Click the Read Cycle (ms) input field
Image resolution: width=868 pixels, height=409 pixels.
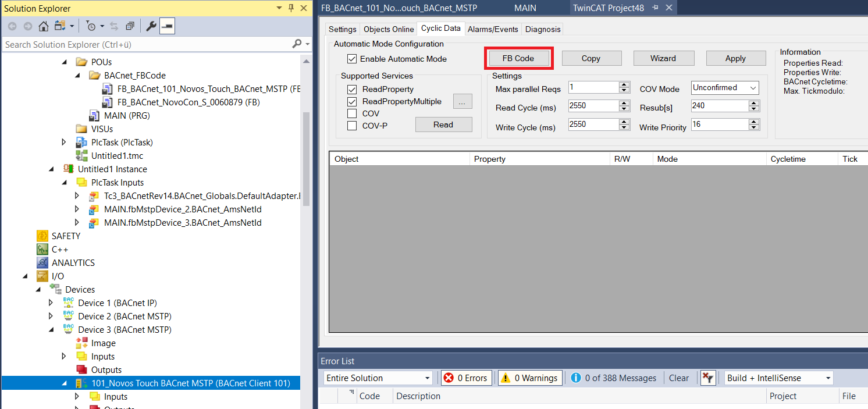click(594, 106)
